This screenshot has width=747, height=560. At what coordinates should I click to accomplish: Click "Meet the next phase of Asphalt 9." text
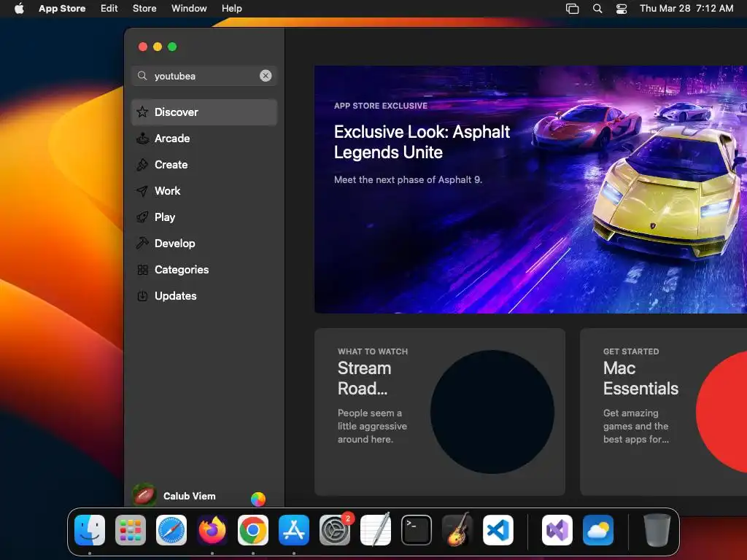pos(408,179)
